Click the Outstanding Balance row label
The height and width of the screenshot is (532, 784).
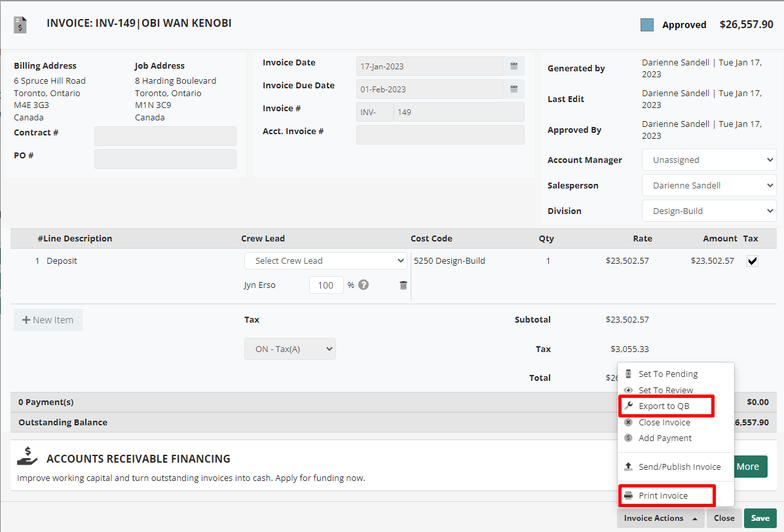click(x=63, y=422)
